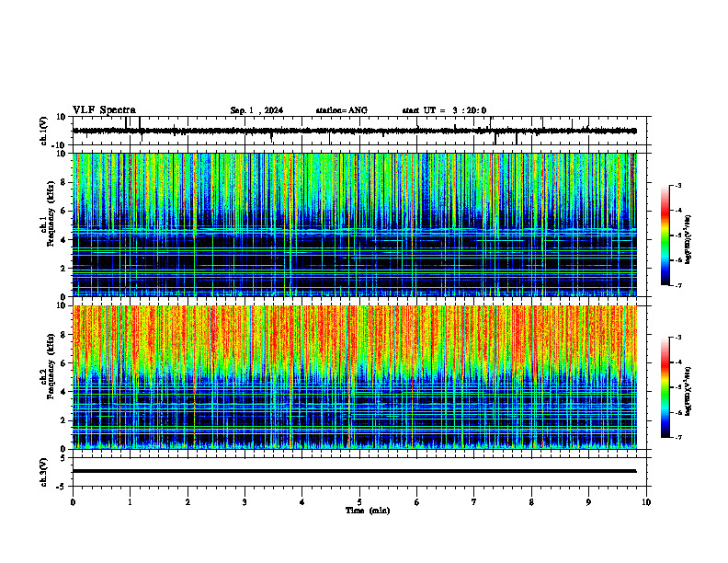Click inside the ch.1 voltage waveform panel

click(361, 131)
